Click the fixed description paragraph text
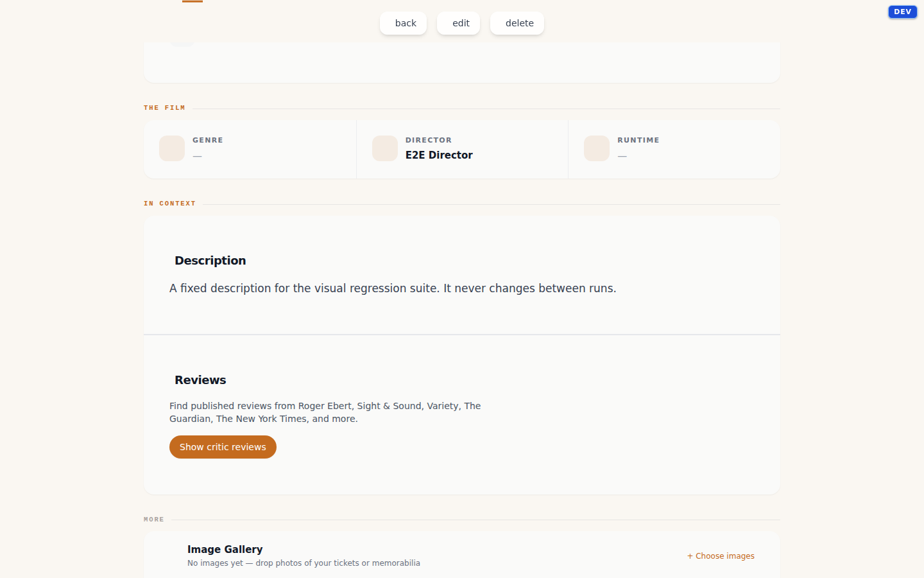Viewport: 924px width, 578px height. 393,288
